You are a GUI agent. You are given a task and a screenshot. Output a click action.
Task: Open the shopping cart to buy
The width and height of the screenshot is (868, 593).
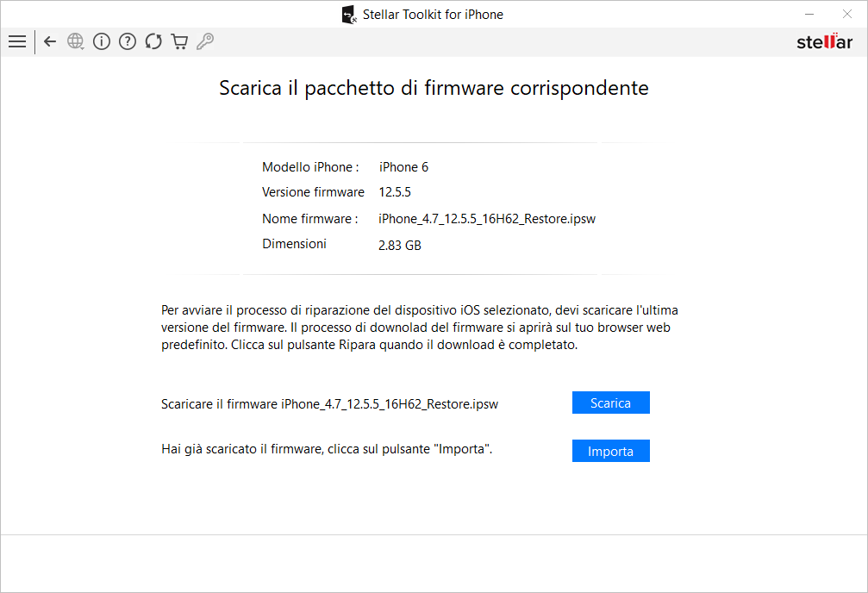coord(179,41)
